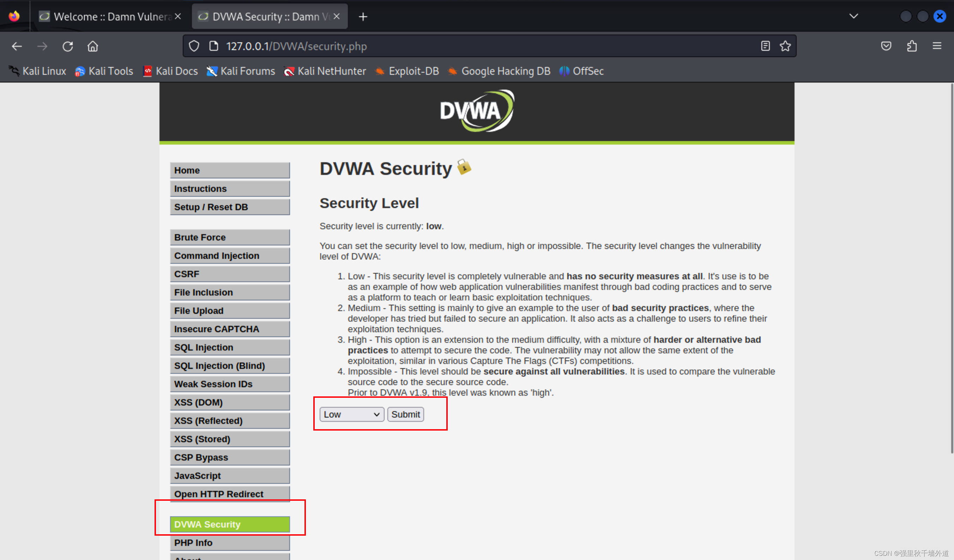Select the DVWA Security browser tab
The image size is (954, 560).
[270, 17]
